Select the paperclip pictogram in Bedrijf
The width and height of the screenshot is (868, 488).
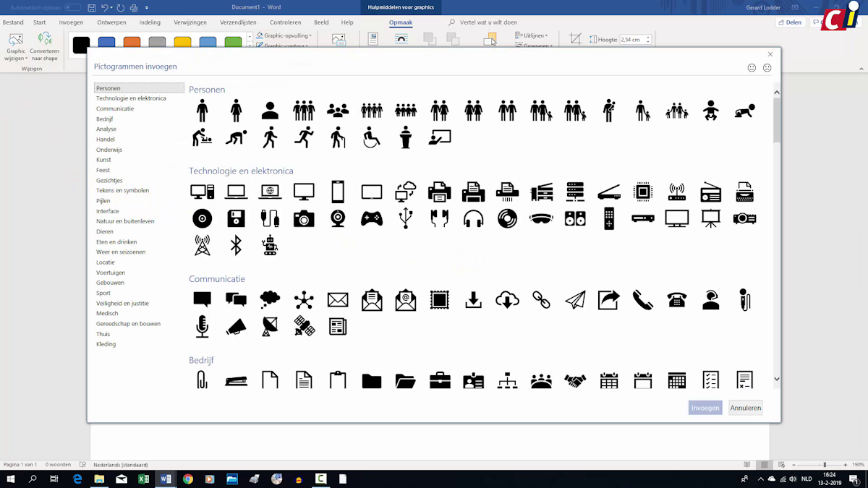(x=202, y=380)
